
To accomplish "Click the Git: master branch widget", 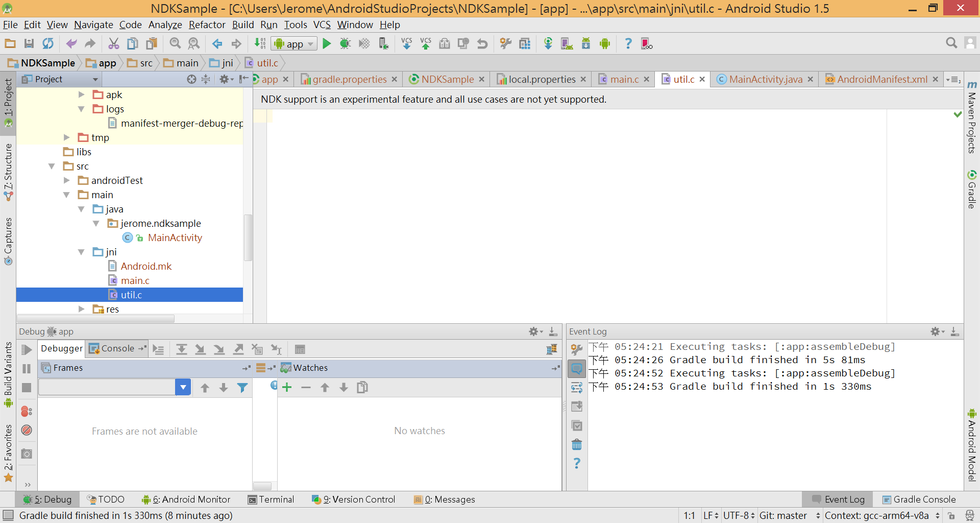I will tap(789, 516).
